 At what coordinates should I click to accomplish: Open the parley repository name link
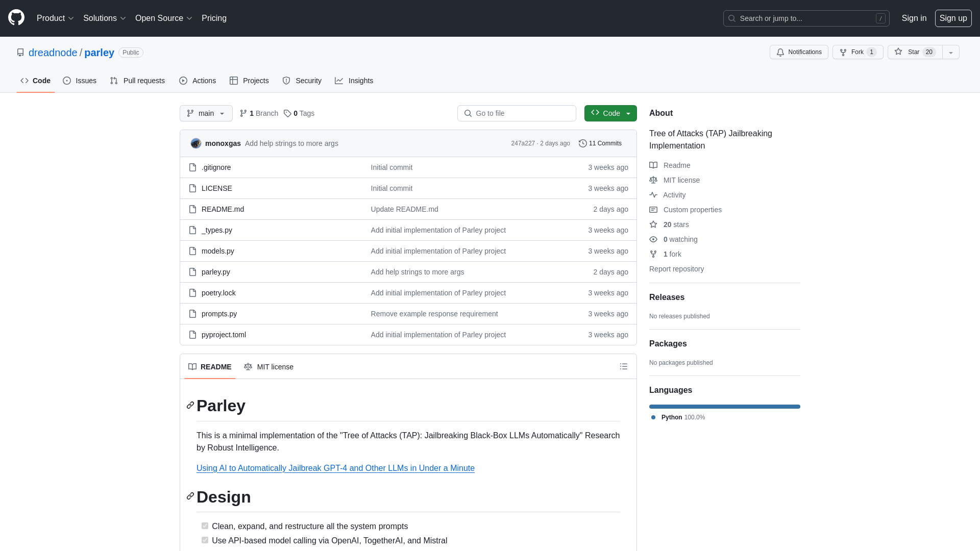tap(99, 53)
